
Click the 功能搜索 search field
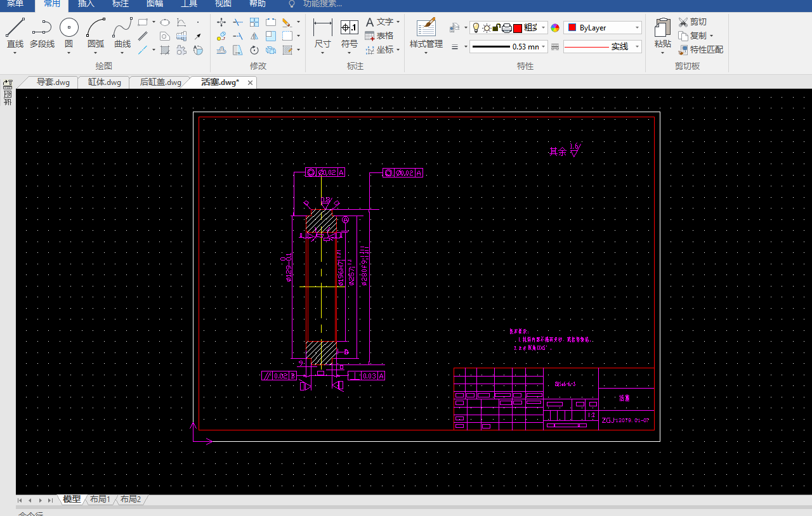tap(322, 4)
